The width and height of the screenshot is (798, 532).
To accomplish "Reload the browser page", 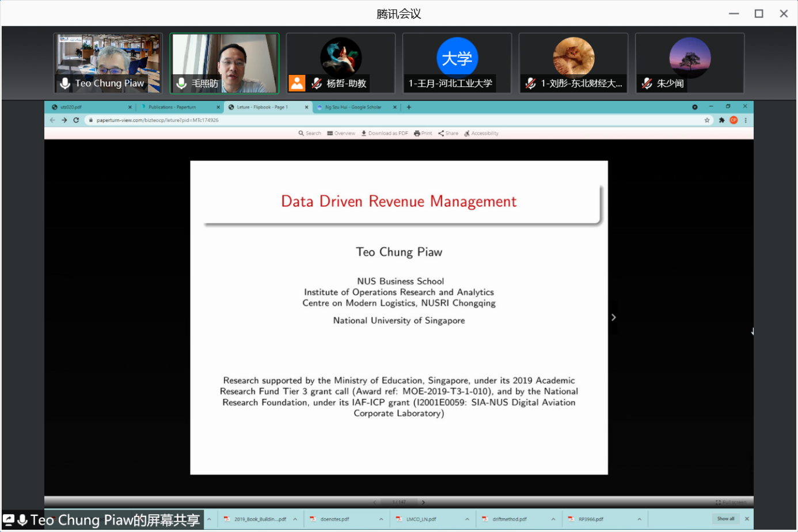I will (76, 120).
